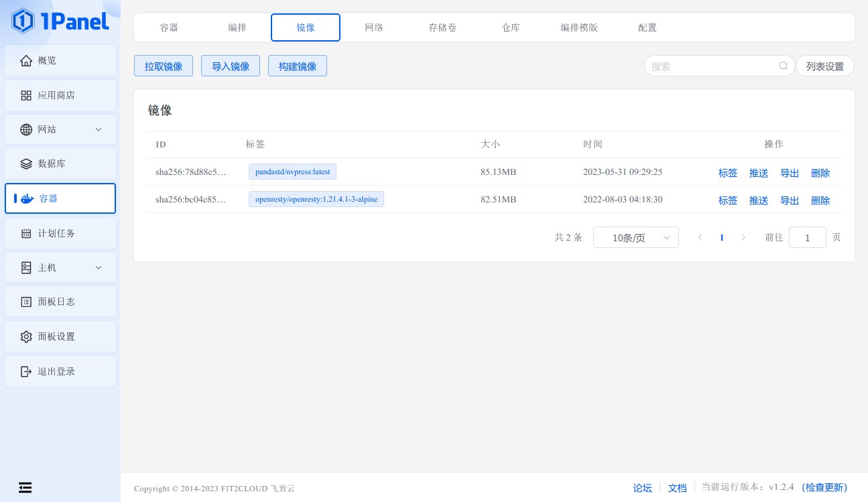868x502 pixels.
Task: Click 推送 for openresty image
Action: pos(759,200)
